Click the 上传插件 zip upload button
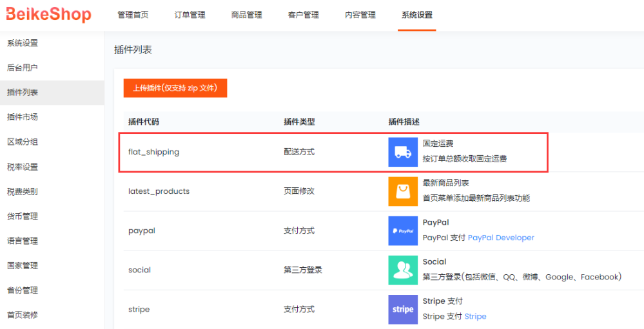The width and height of the screenshot is (644, 329). point(175,88)
